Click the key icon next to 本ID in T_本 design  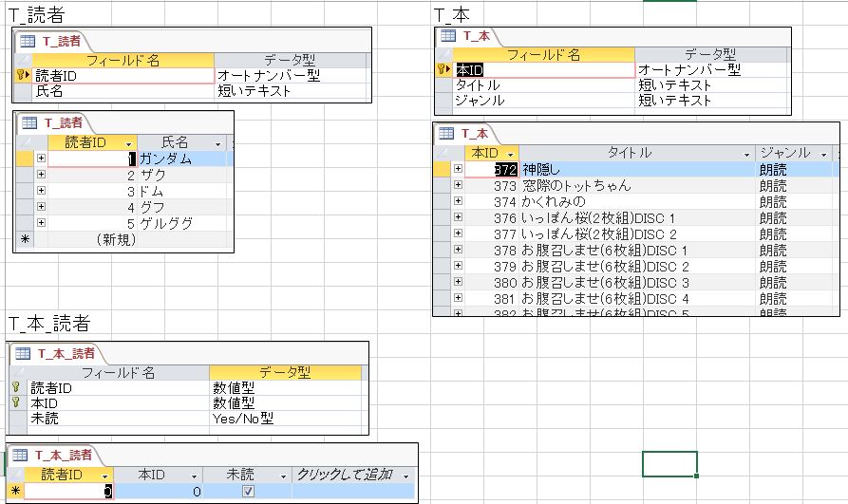tap(442, 69)
